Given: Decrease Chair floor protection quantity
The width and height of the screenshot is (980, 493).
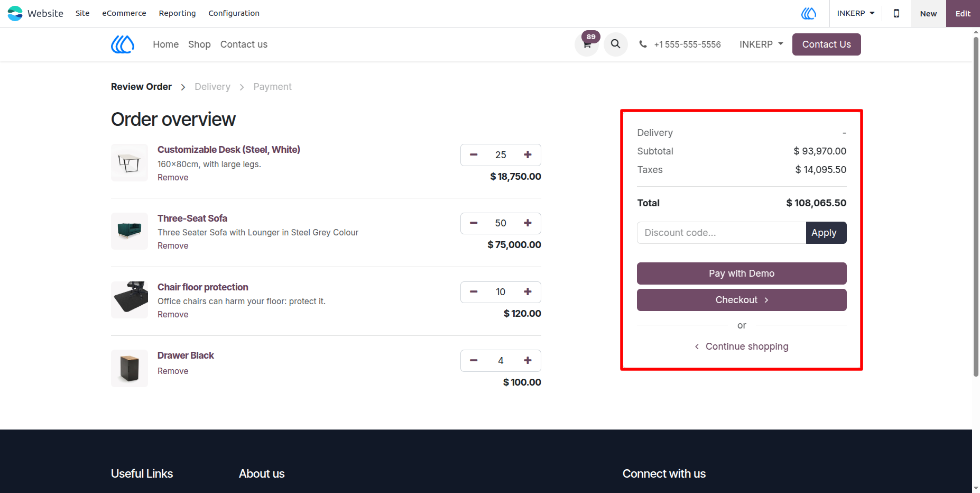Looking at the screenshot, I should [474, 292].
